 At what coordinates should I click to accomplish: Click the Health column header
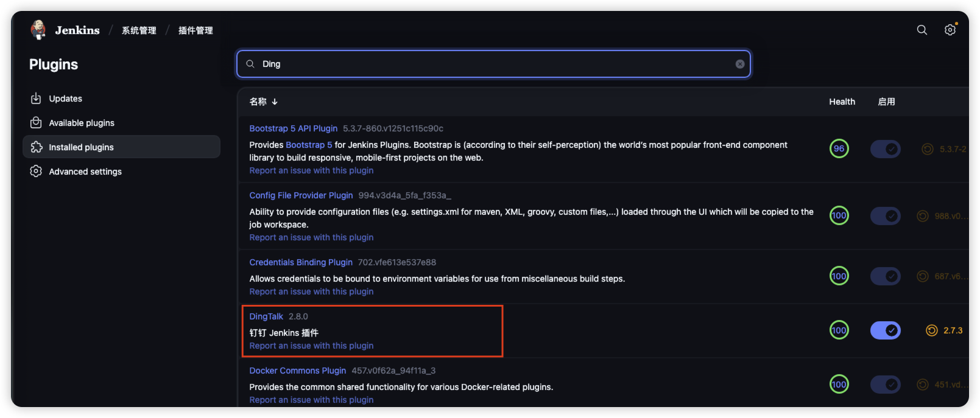click(x=842, y=102)
